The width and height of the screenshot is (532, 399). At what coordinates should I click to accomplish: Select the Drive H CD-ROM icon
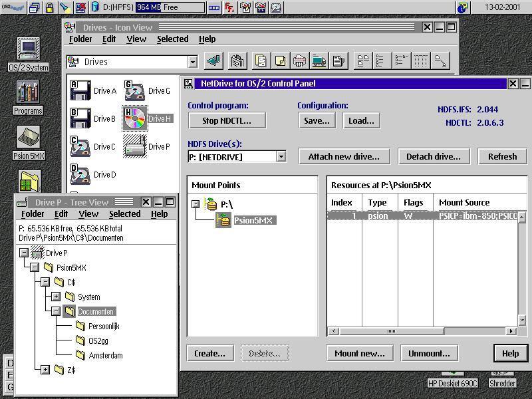click(135, 118)
